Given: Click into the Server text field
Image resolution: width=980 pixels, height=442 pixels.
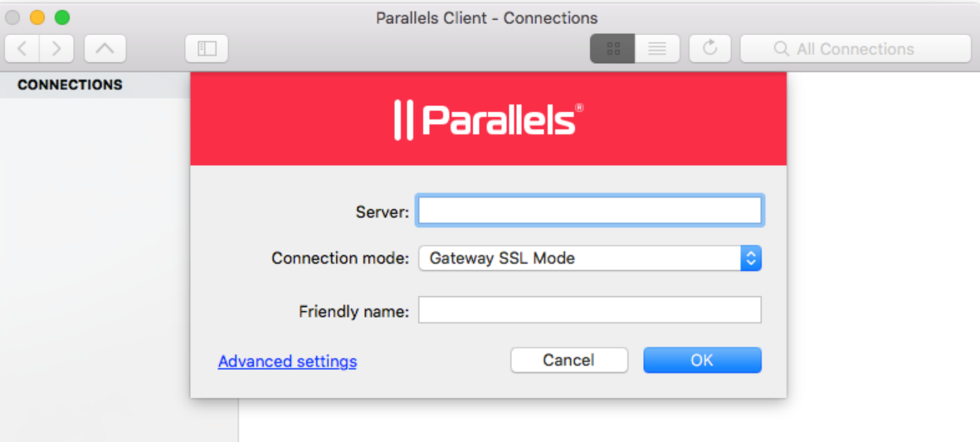Looking at the screenshot, I should pos(590,211).
